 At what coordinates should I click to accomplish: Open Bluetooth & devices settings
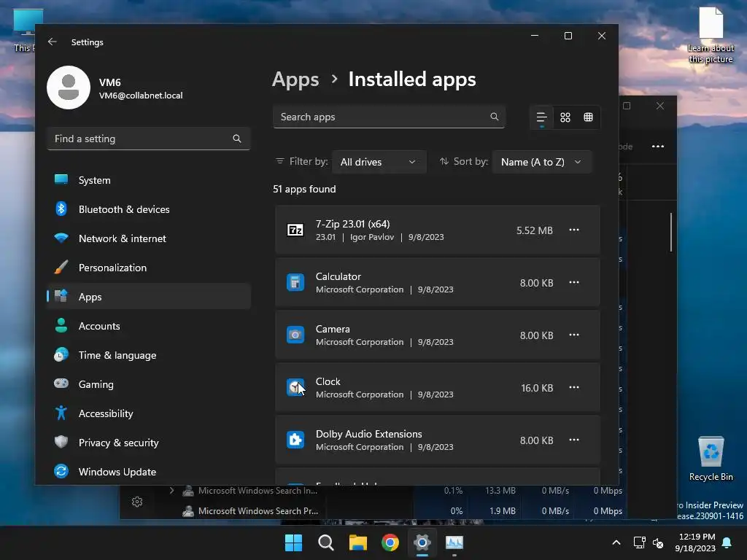(x=149, y=209)
